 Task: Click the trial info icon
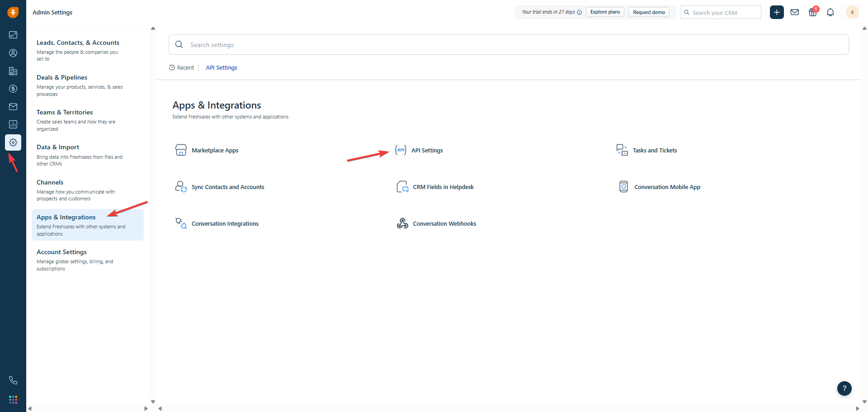pos(579,12)
